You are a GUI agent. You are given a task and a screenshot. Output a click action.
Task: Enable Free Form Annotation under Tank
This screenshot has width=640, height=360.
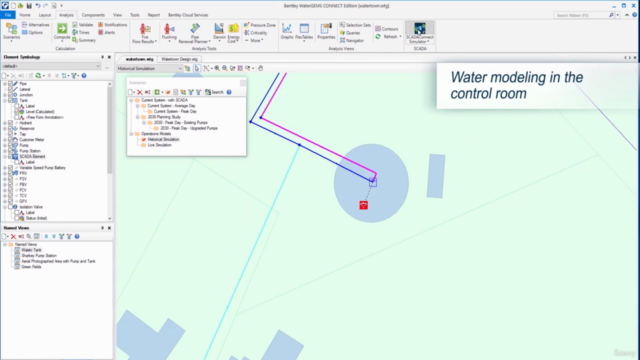[x=17, y=117]
